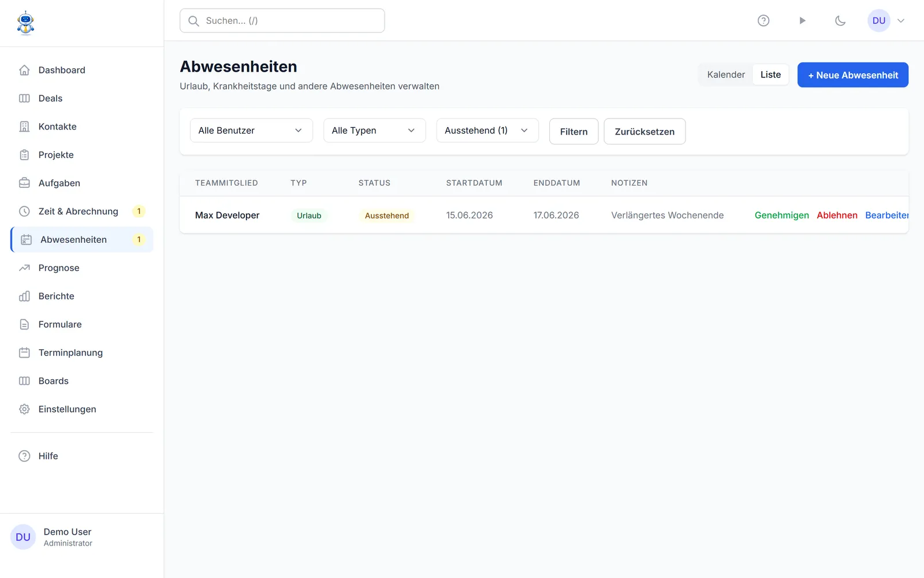Open the Kontakte menu item

(x=82, y=127)
